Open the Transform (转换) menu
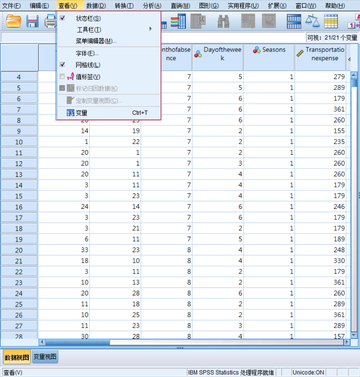 pyautogui.click(x=124, y=6)
